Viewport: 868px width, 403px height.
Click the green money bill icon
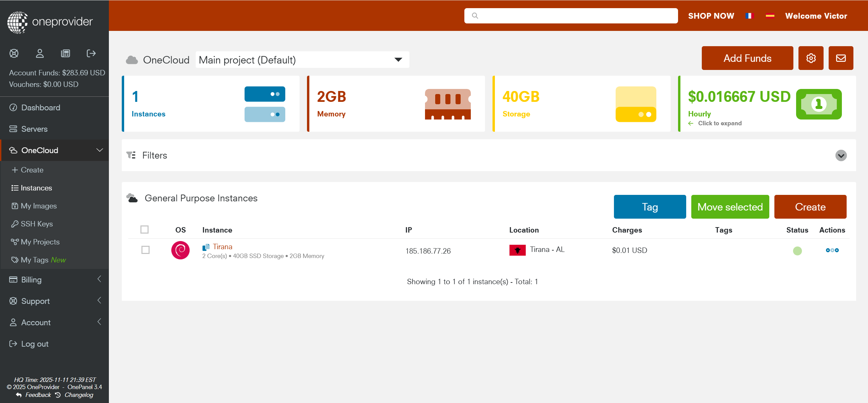(x=819, y=104)
